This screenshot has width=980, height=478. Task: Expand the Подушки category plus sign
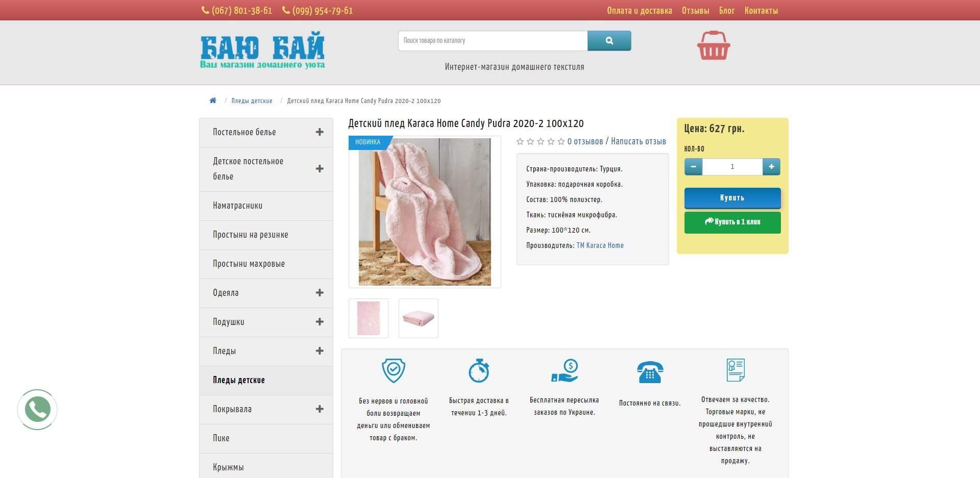pyautogui.click(x=320, y=322)
